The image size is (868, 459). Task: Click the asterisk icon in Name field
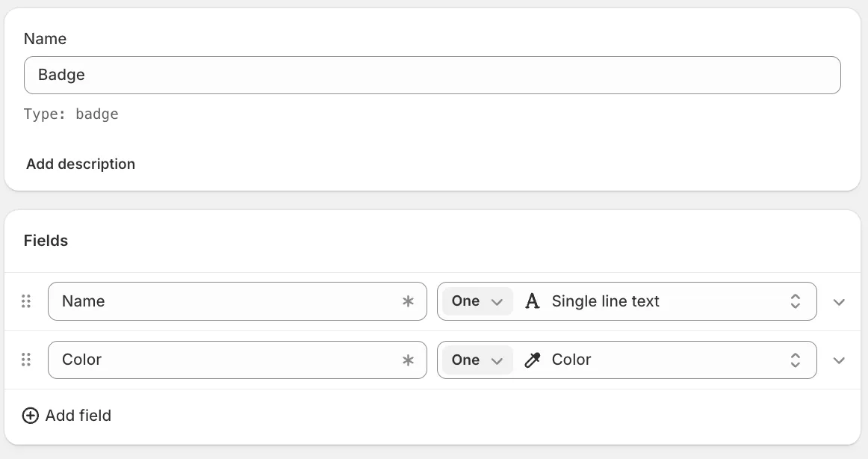point(408,301)
